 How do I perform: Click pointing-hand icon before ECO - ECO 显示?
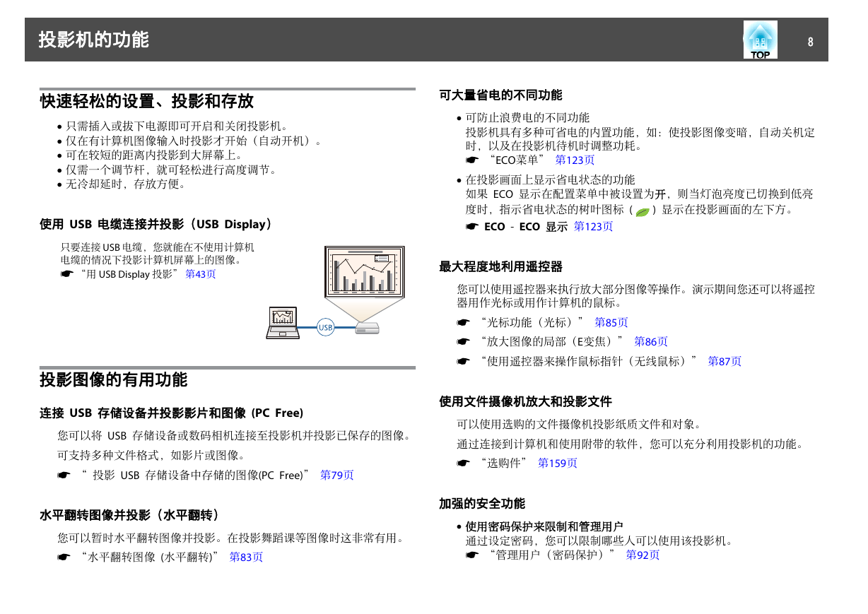[x=472, y=227]
